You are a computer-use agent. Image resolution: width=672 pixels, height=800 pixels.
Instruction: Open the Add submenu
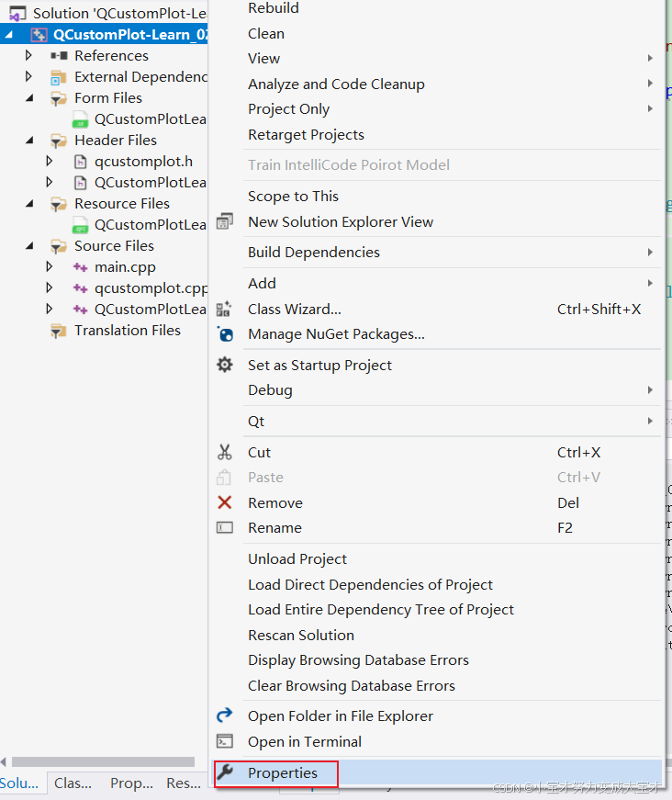tap(437, 284)
